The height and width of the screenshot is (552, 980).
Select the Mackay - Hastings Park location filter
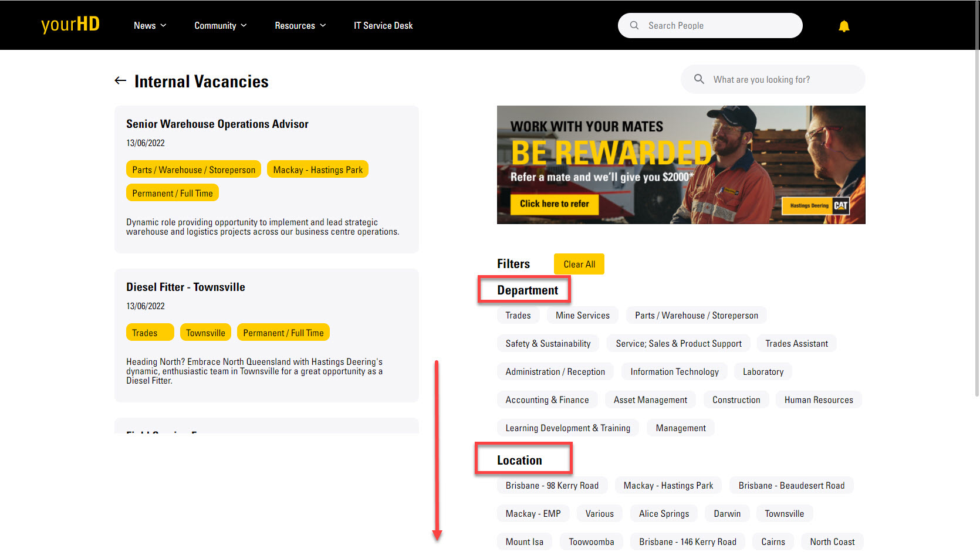[x=668, y=486]
